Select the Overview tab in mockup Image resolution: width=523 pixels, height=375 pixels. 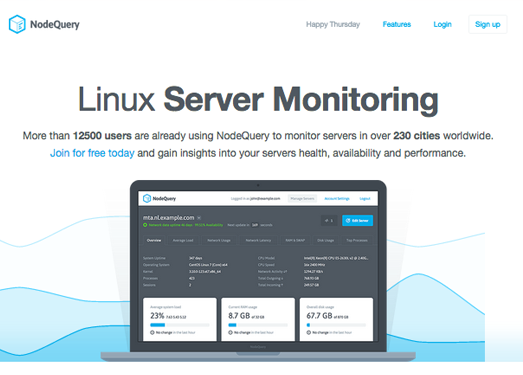coord(154,240)
